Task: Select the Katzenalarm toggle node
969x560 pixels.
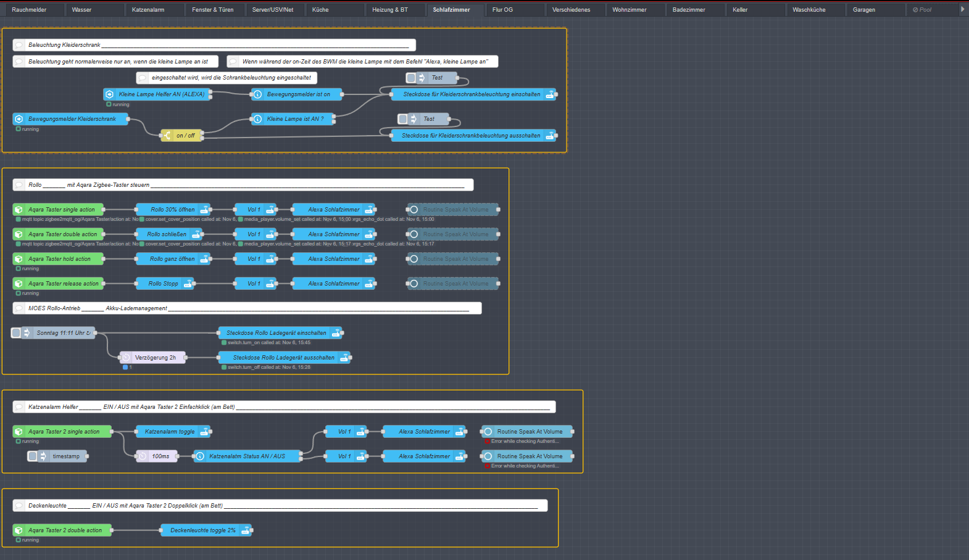Action: 169,432
